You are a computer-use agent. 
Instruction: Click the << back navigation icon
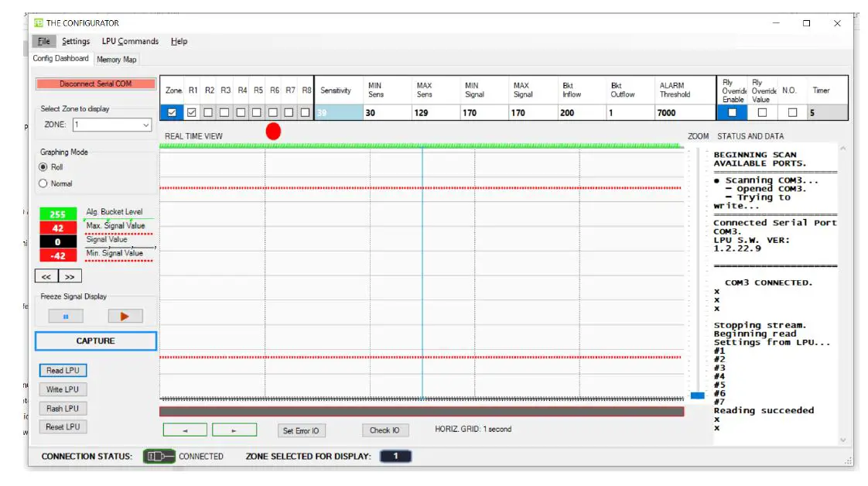(x=46, y=276)
